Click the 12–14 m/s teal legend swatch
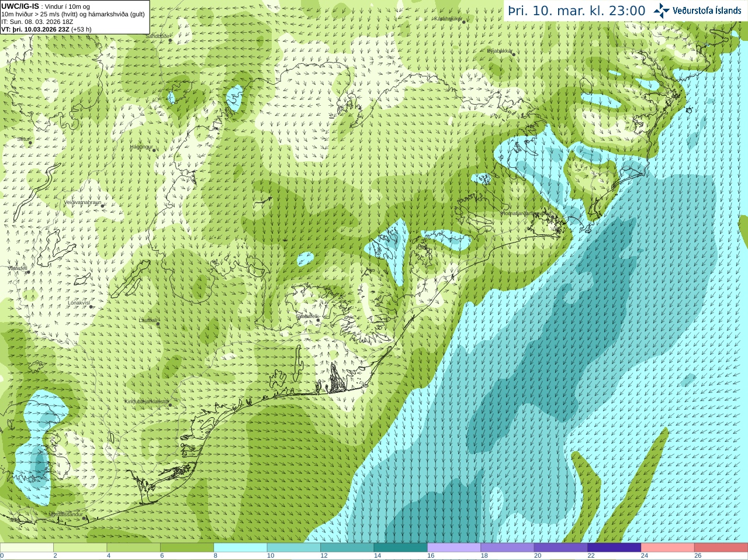Screen dimensions: 748x560 coord(347,548)
